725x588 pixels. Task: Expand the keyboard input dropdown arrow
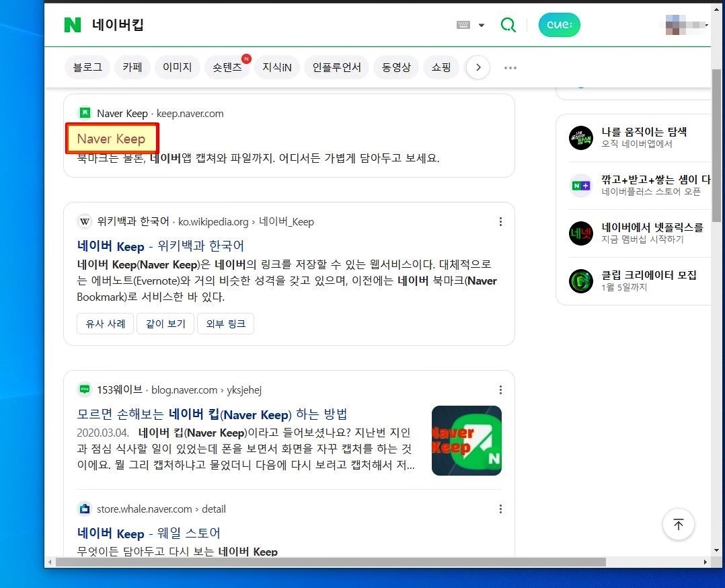pos(482,26)
